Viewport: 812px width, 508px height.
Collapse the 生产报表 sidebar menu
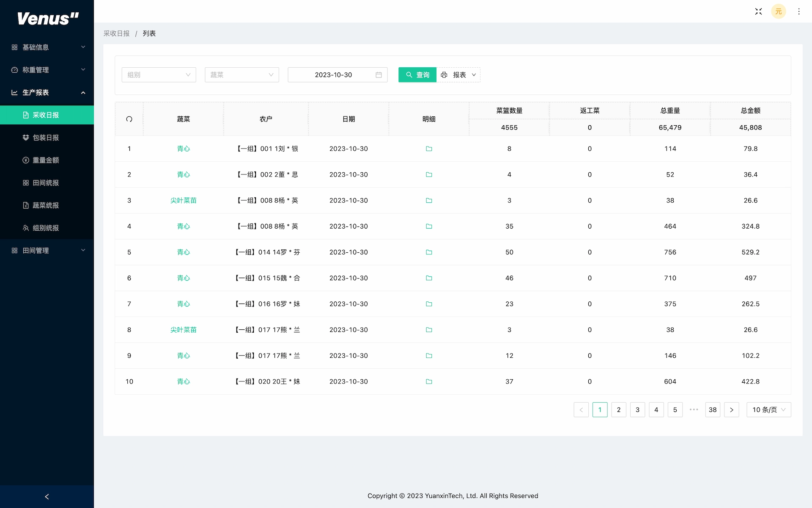pyautogui.click(x=47, y=92)
